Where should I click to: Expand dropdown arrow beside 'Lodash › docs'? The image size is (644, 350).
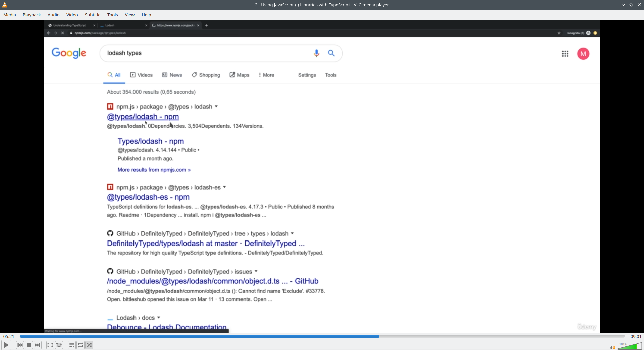[x=159, y=318]
